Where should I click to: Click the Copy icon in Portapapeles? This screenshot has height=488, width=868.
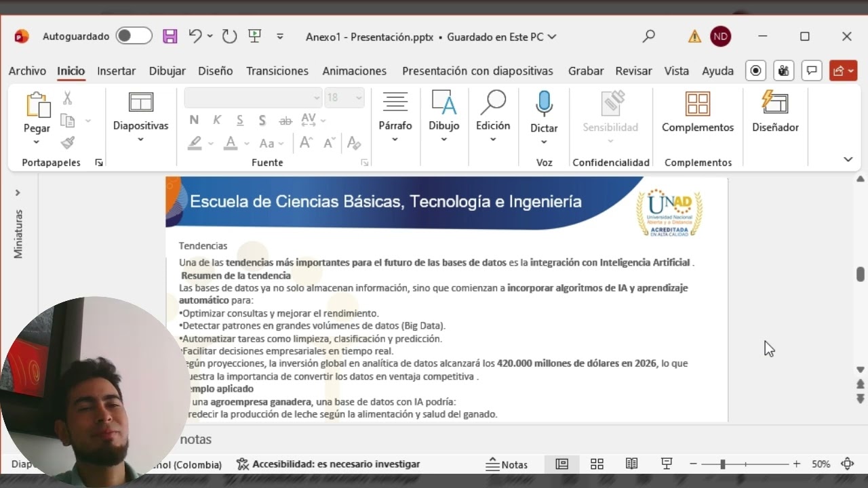pyautogui.click(x=67, y=121)
